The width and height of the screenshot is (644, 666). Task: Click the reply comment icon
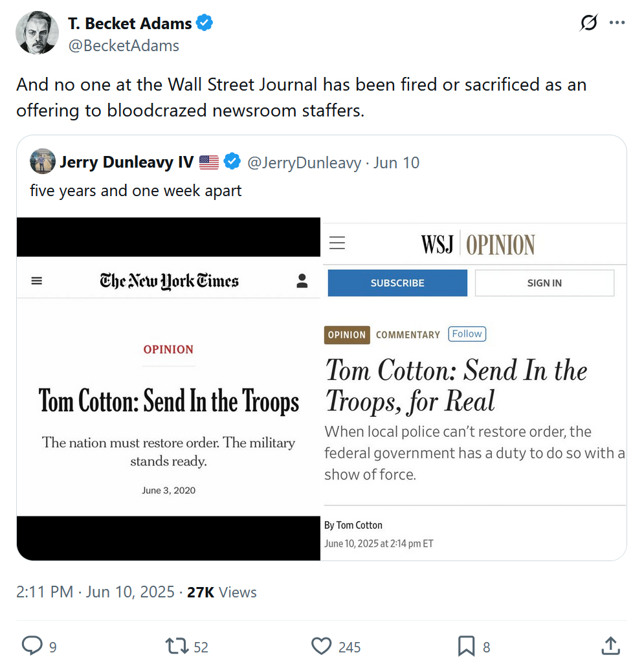[x=32, y=645]
